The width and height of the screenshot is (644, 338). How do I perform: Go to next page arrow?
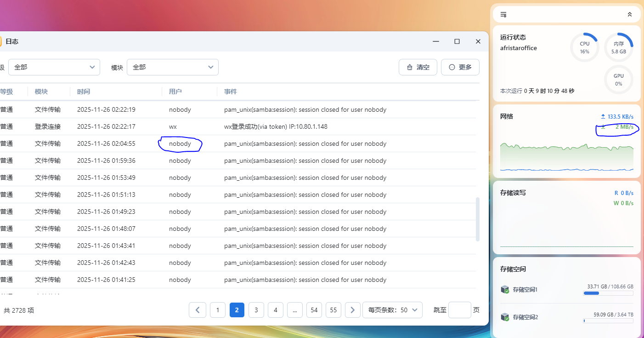(352, 310)
